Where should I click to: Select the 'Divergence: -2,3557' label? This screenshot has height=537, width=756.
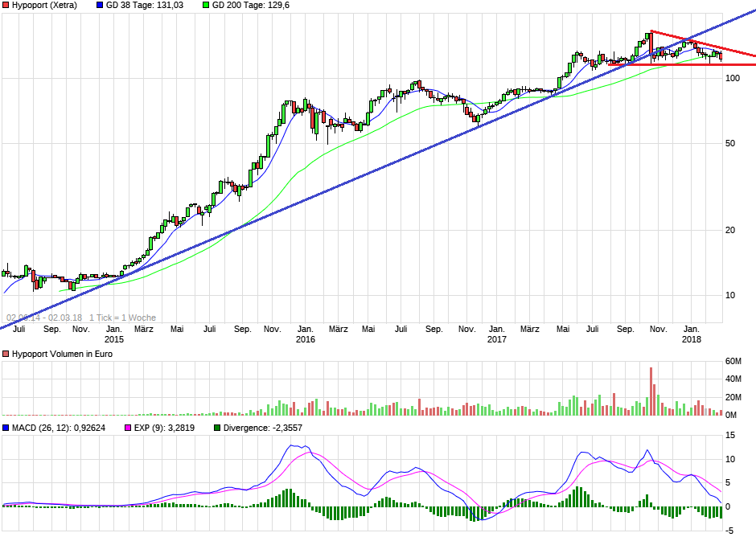263,428
